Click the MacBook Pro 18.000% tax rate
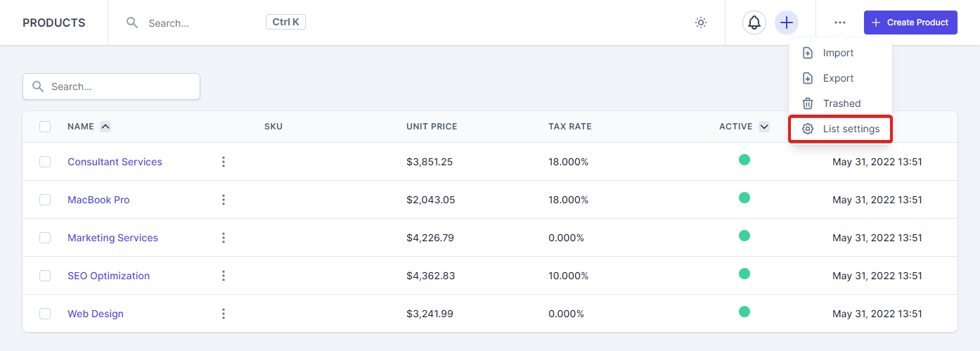Screen dimensions: 980x351 pos(568,200)
